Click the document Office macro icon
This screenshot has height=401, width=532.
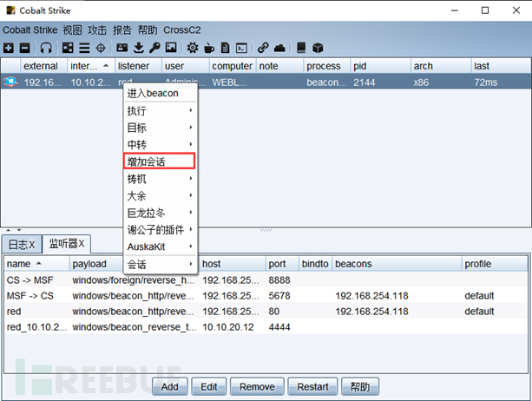pyautogui.click(x=225, y=48)
